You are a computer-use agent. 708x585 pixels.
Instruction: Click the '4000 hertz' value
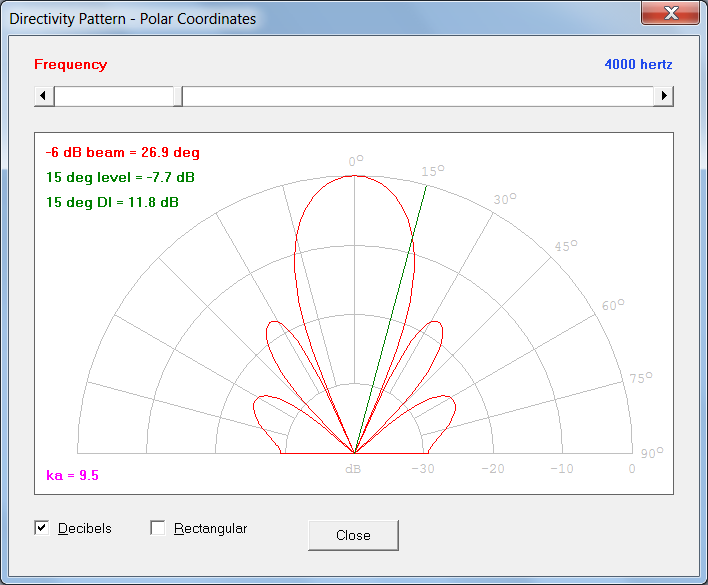[638, 64]
